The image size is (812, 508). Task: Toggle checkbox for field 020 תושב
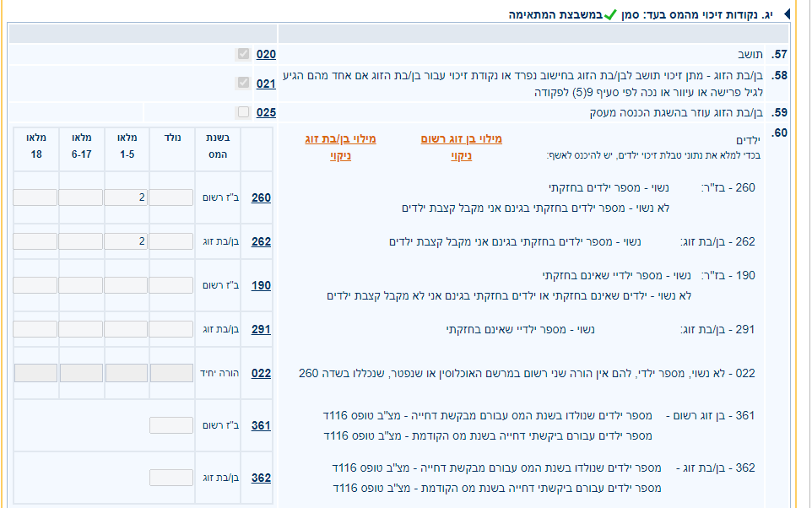[243, 54]
